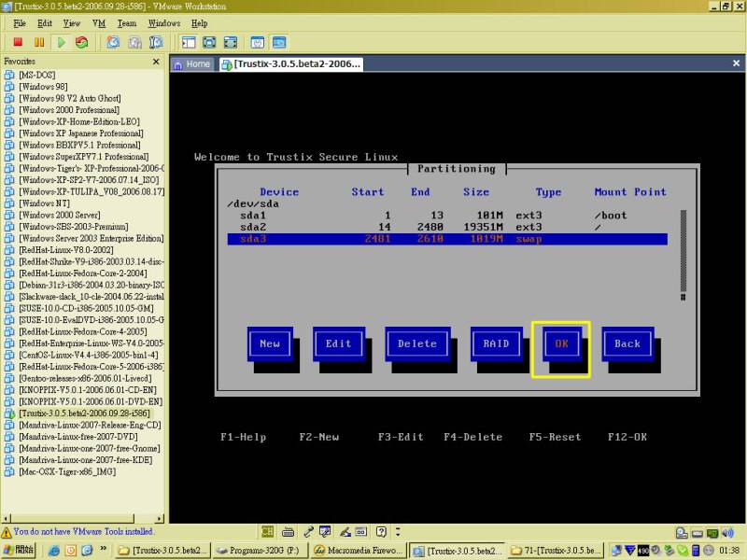
Task: Open the snapshot manager toolbar icon
Action: click(x=156, y=42)
